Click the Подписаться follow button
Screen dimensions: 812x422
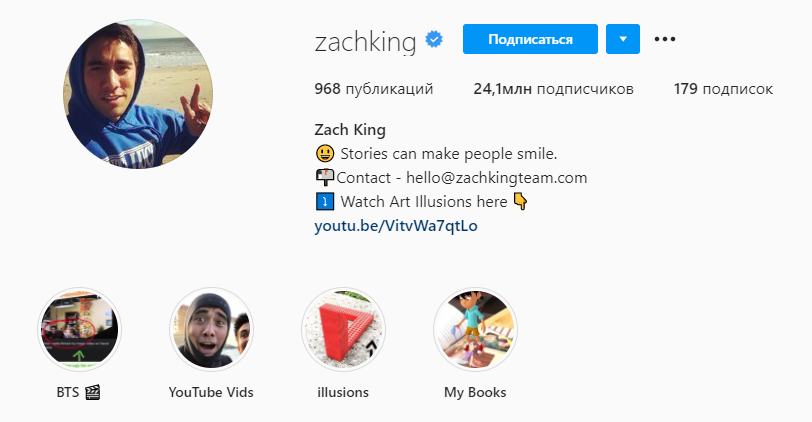tap(530, 39)
